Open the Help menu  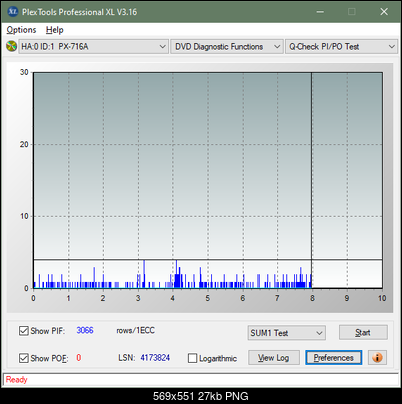coord(55,30)
